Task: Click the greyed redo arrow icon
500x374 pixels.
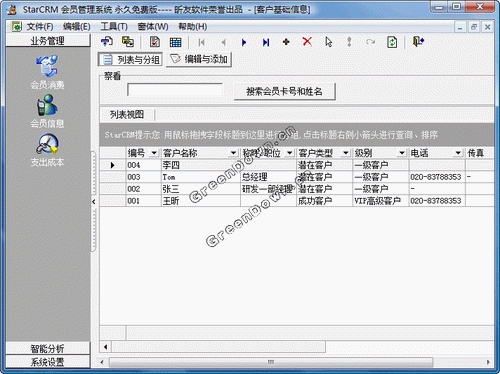Action: click(x=370, y=42)
